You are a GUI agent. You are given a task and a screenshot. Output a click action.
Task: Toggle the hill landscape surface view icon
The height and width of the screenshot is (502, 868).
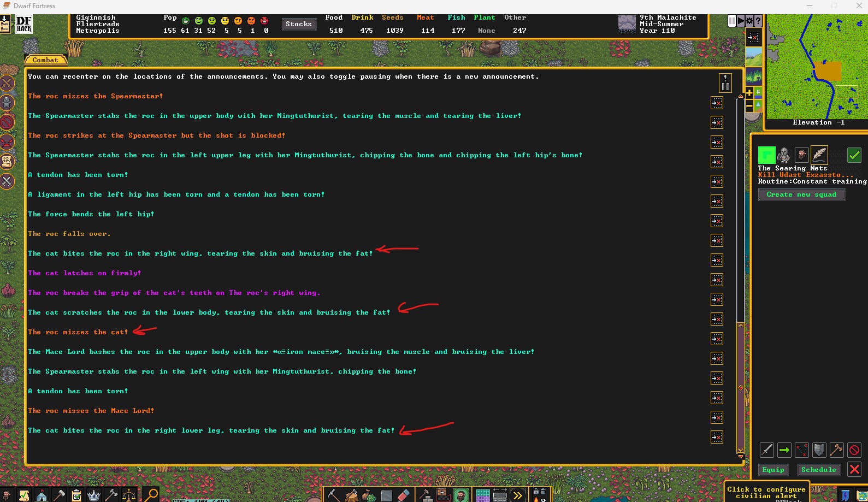(x=754, y=57)
